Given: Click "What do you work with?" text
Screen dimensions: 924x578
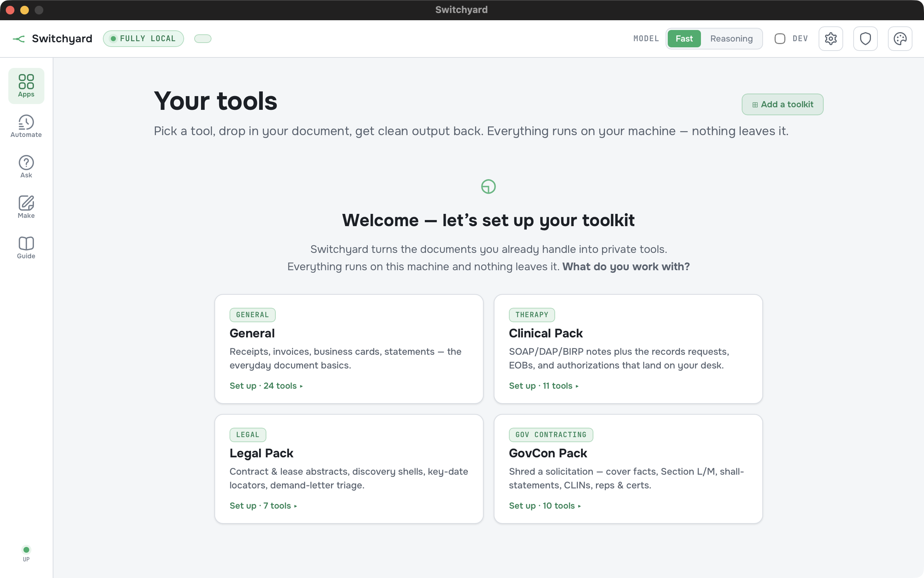Looking at the screenshot, I should point(626,267).
